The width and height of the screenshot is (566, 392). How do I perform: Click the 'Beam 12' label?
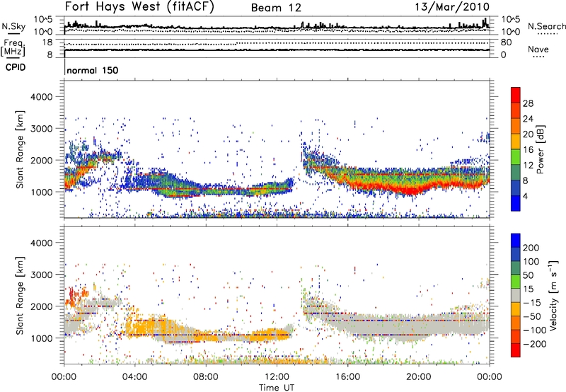(276, 8)
